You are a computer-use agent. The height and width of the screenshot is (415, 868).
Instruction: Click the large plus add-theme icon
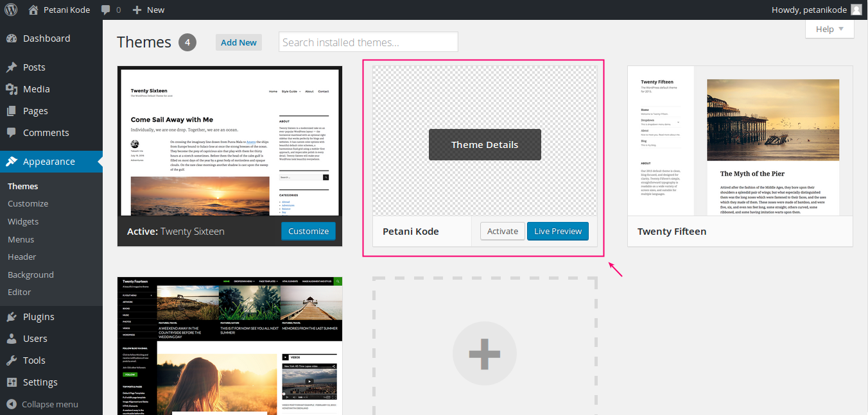[x=485, y=353]
